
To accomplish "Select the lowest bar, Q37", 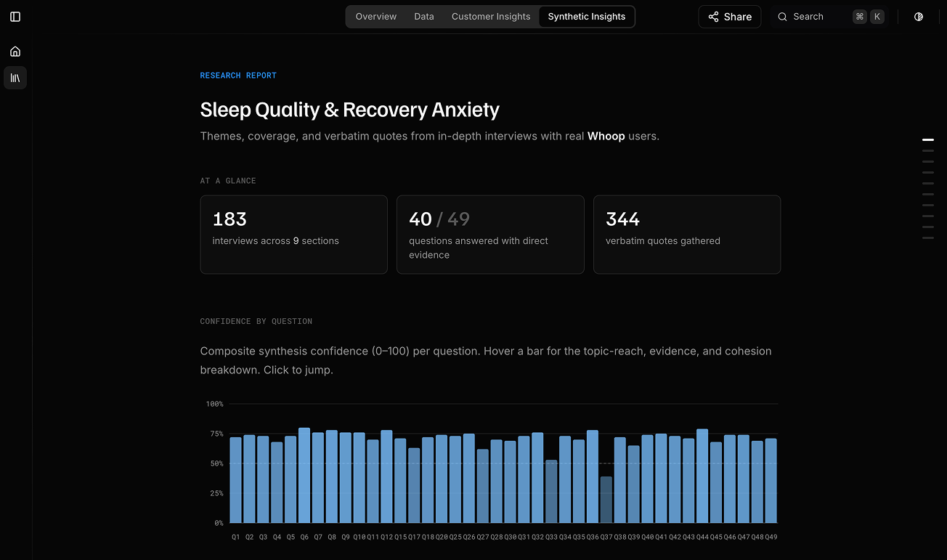I will tap(606, 500).
